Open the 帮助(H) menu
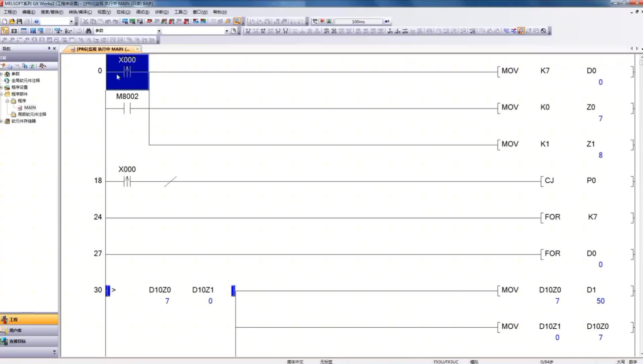 pyautogui.click(x=220, y=12)
